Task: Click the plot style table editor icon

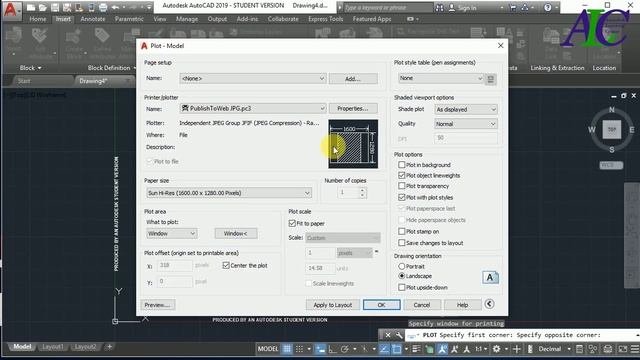Action: click(x=491, y=79)
